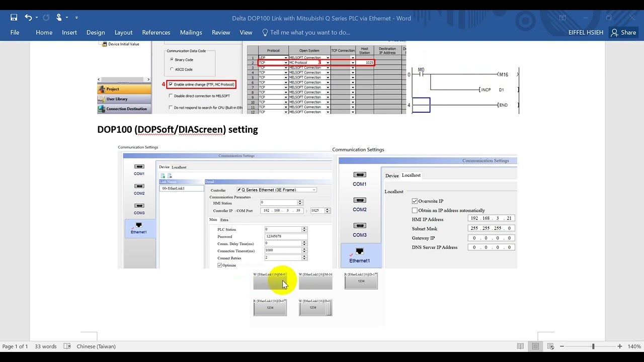Select 00-EtherLink1 in the link name list

pyautogui.click(x=182, y=189)
